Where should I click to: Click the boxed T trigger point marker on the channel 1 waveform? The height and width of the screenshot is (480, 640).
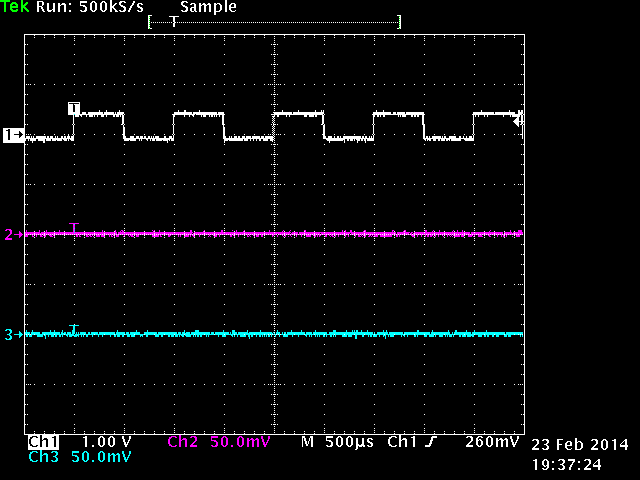(x=74, y=108)
